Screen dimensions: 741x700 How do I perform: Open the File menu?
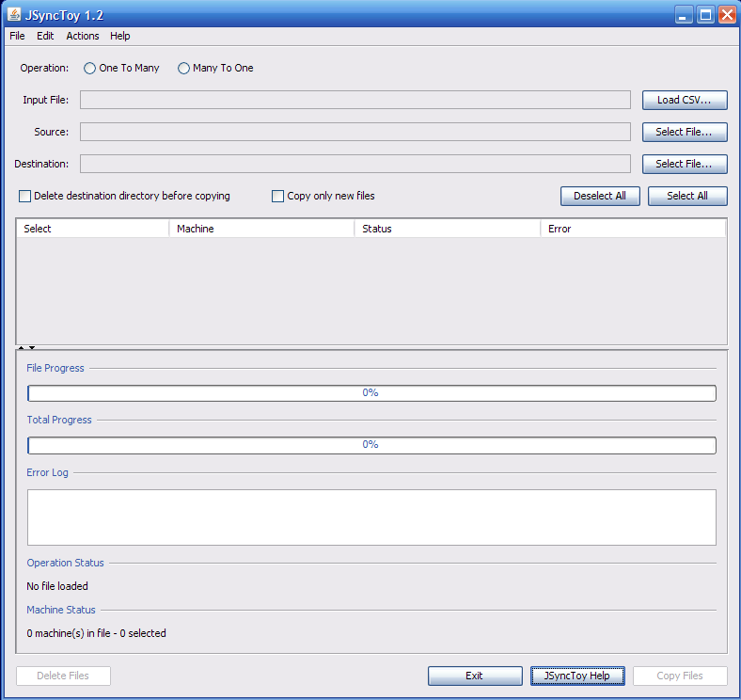tap(17, 36)
